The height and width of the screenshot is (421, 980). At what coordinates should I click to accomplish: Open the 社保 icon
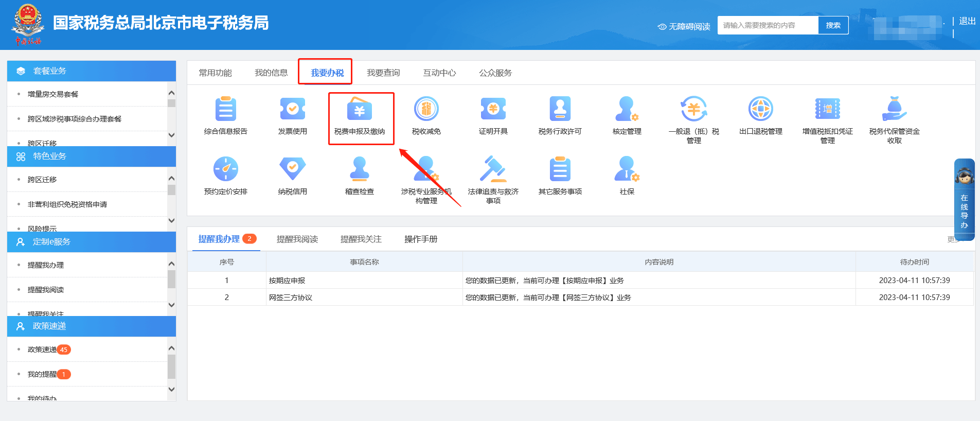[x=627, y=169]
